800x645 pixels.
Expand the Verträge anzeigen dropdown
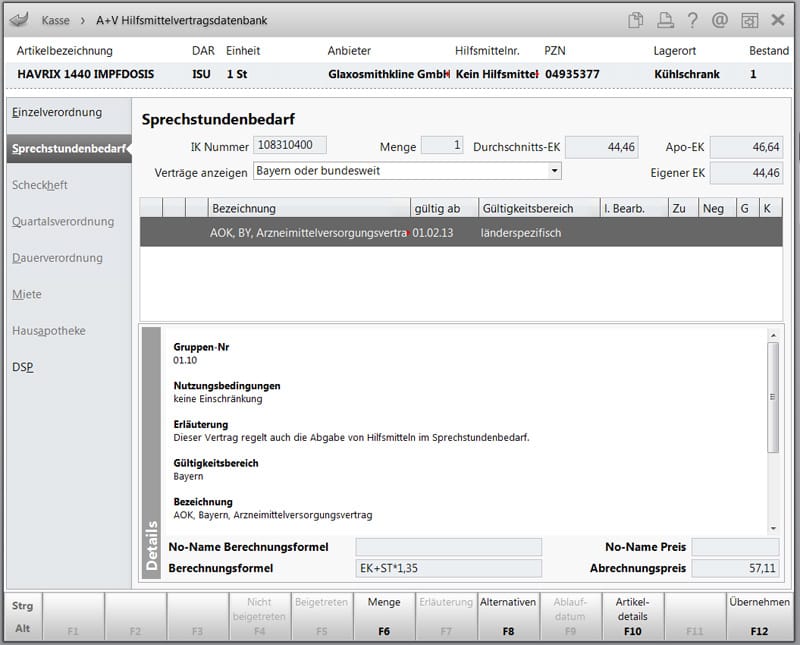pos(555,171)
